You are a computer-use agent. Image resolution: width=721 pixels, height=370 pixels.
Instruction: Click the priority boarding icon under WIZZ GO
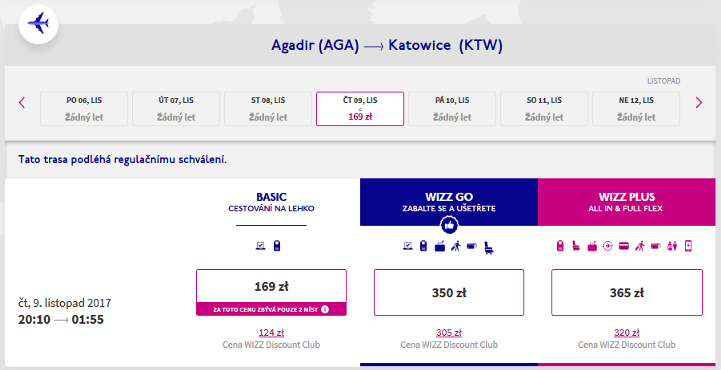coord(456,246)
